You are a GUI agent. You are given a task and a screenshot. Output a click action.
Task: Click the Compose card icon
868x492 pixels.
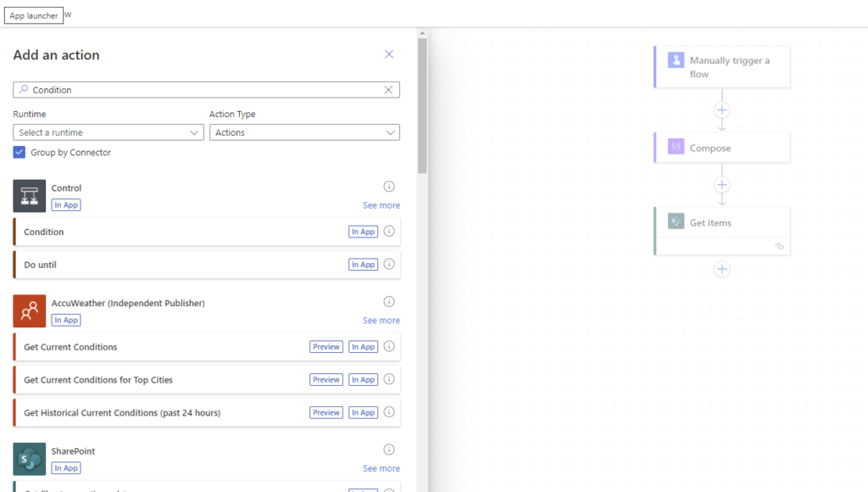pyautogui.click(x=676, y=147)
